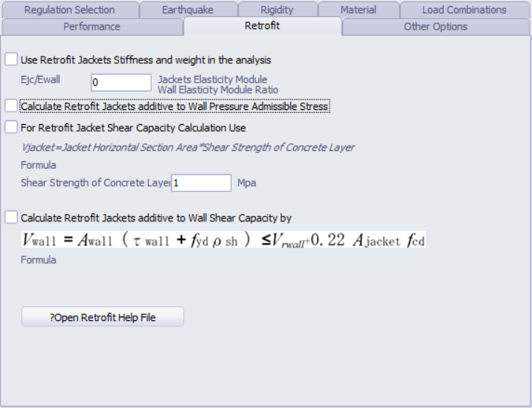
Task: Enable Jackets additive to Wall Shear Capacity
Action: tap(11, 218)
